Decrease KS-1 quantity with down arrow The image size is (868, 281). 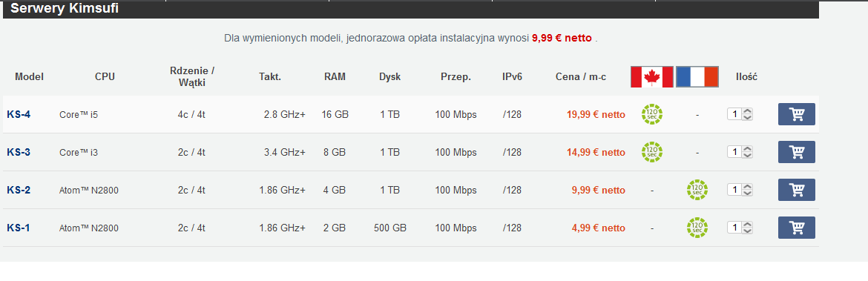coord(747,231)
